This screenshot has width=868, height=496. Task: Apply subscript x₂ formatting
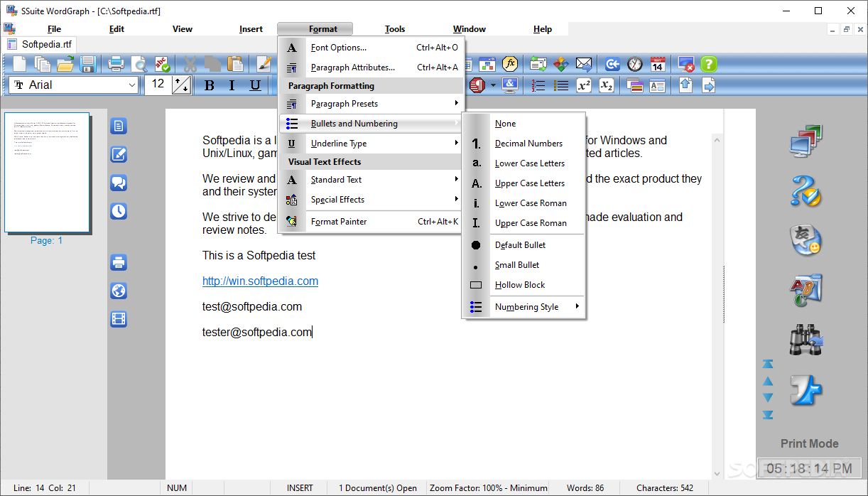coord(607,85)
